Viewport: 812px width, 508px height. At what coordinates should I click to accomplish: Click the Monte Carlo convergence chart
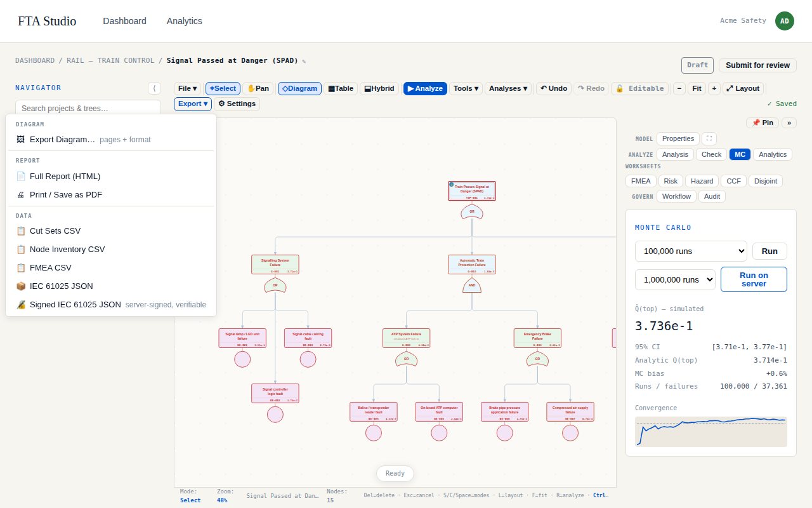click(711, 432)
